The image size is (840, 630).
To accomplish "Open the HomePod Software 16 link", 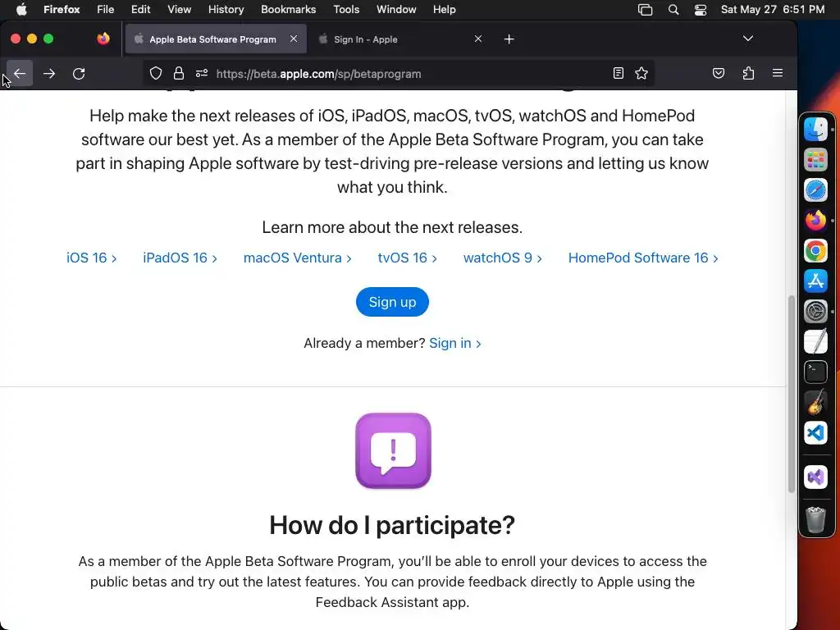I will (x=643, y=258).
